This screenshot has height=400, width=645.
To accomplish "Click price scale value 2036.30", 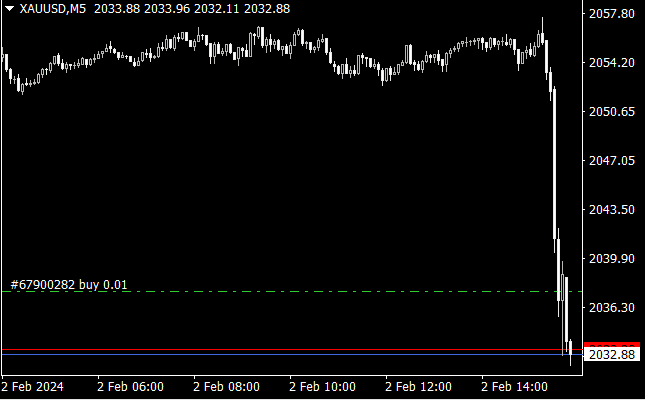I will [x=612, y=307].
